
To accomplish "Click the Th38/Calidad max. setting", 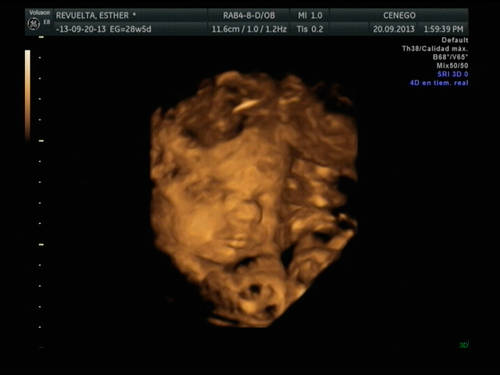I will pyautogui.click(x=435, y=49).
